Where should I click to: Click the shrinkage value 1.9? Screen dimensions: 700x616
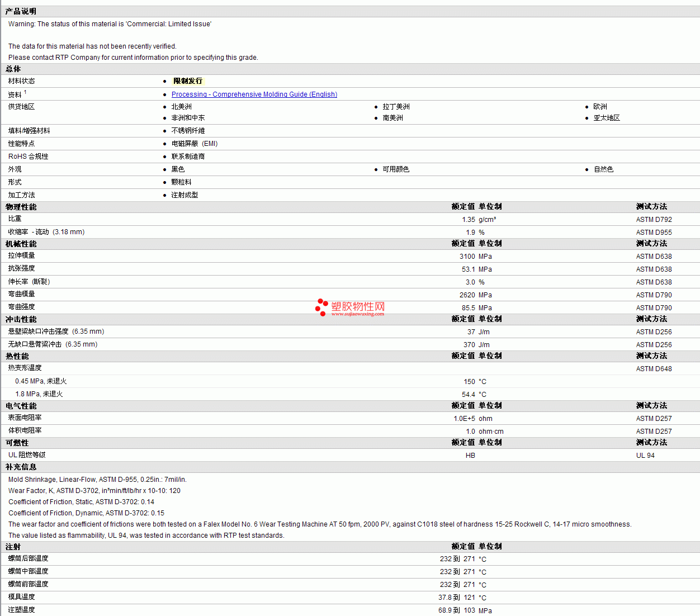coord(471,233)
